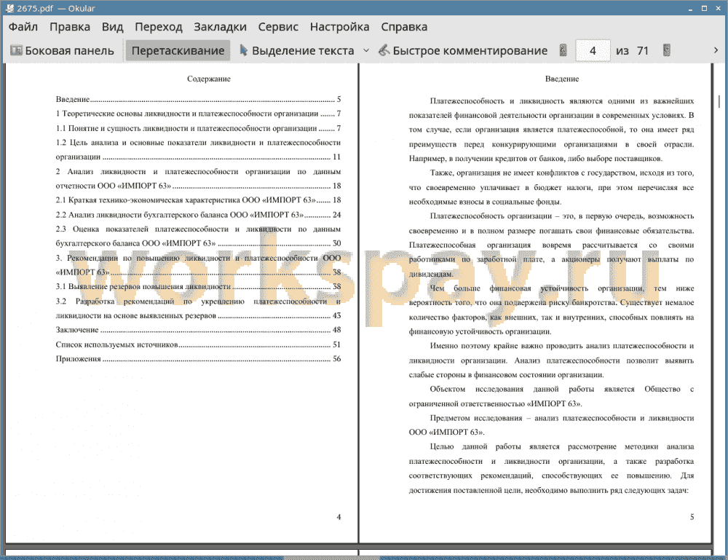Image resolution: width=728 pixels, height=560 pixels.
Task: Click the Введение heading on the right page
Action: coord(562,79)
